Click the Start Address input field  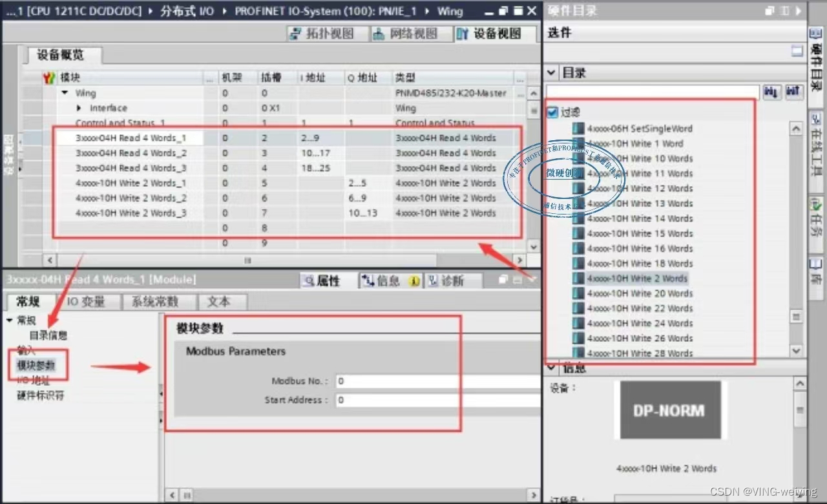[438, 400]
